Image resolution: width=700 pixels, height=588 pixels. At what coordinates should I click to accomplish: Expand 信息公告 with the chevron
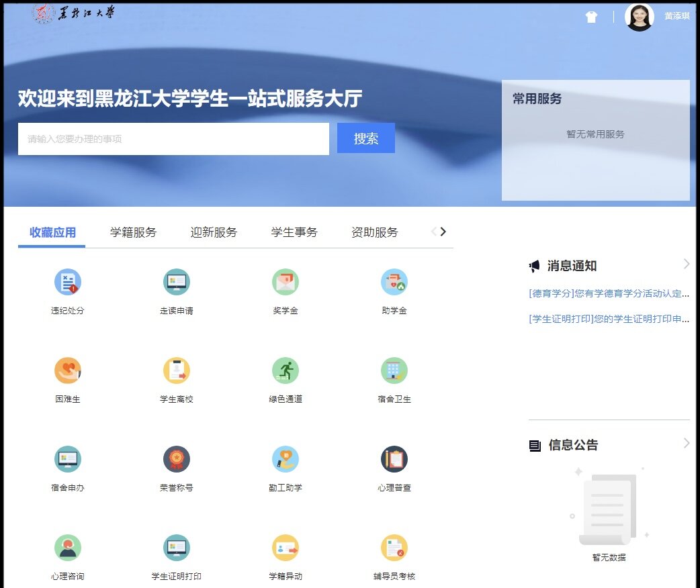click(x=686, y=443)
